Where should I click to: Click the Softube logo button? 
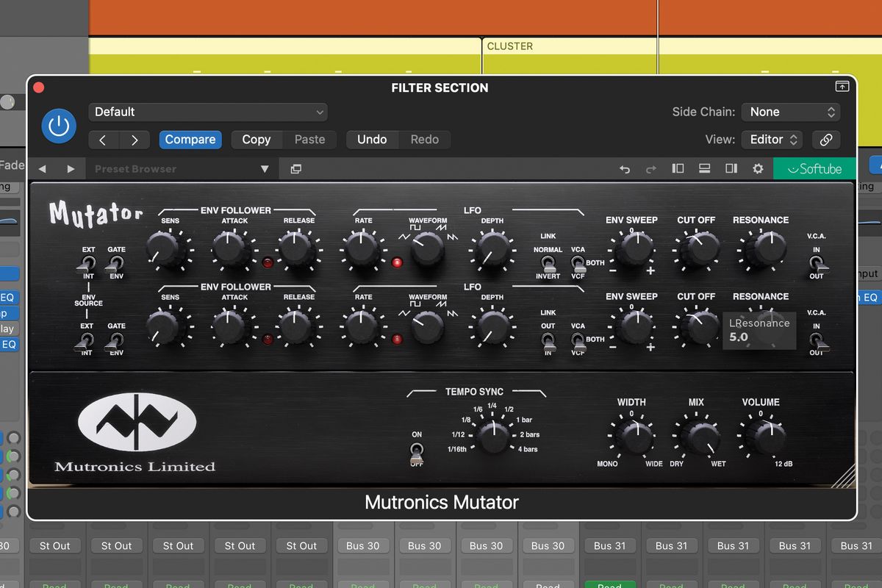coord(814,168)
